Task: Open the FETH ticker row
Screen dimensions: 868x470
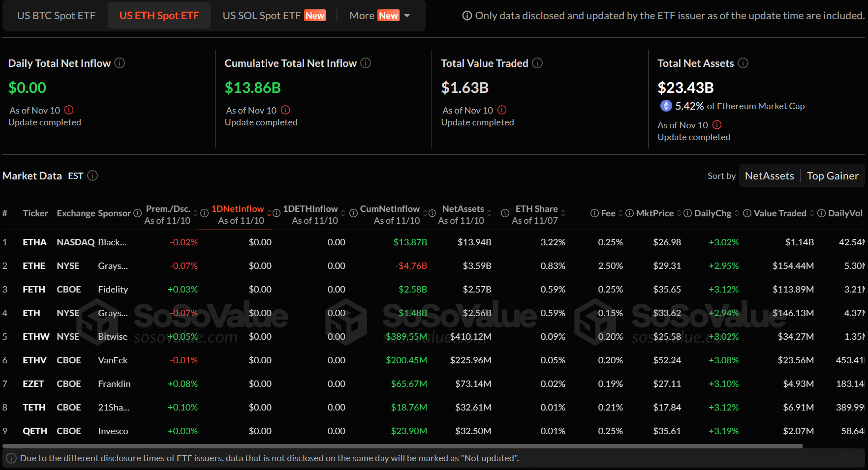Action: pos(34,289)
